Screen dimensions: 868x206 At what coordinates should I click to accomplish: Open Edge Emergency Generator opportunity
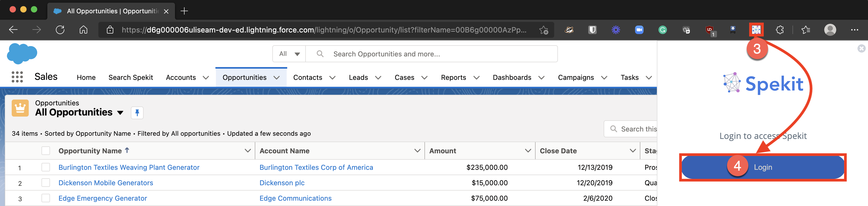coord(102,198)
